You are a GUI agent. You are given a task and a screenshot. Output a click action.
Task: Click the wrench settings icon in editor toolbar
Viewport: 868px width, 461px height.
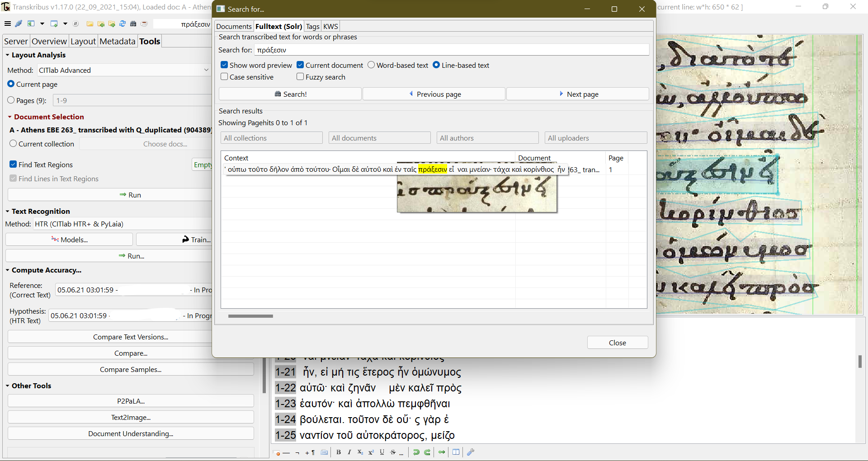pyautogui.click(x=471, y=452)
